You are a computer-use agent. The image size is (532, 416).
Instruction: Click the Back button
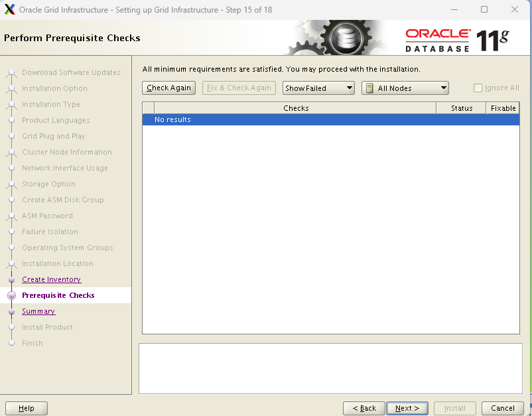click(364, 408)
